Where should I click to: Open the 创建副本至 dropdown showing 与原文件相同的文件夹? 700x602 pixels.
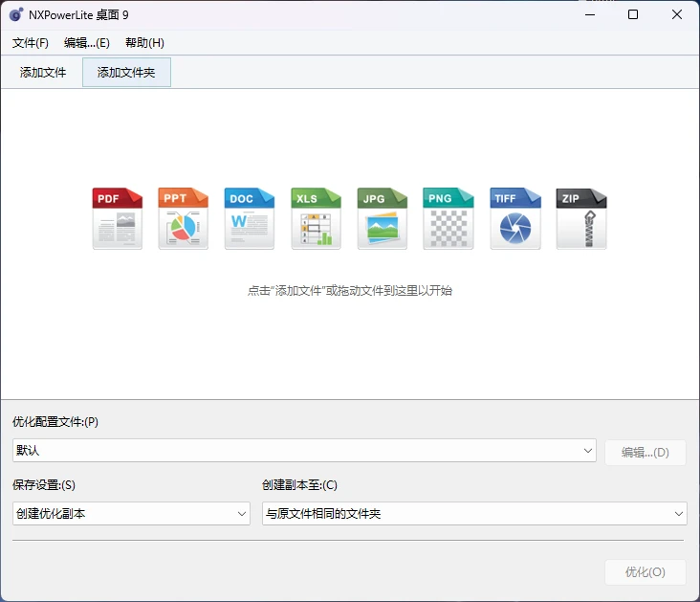[474, 514]
